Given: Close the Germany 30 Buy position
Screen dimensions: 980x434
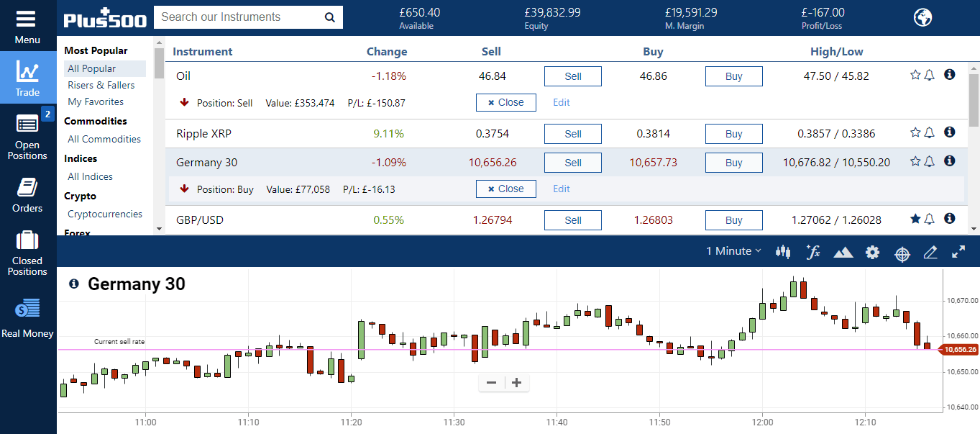Looking at the screenshot, I should point(506,189).
